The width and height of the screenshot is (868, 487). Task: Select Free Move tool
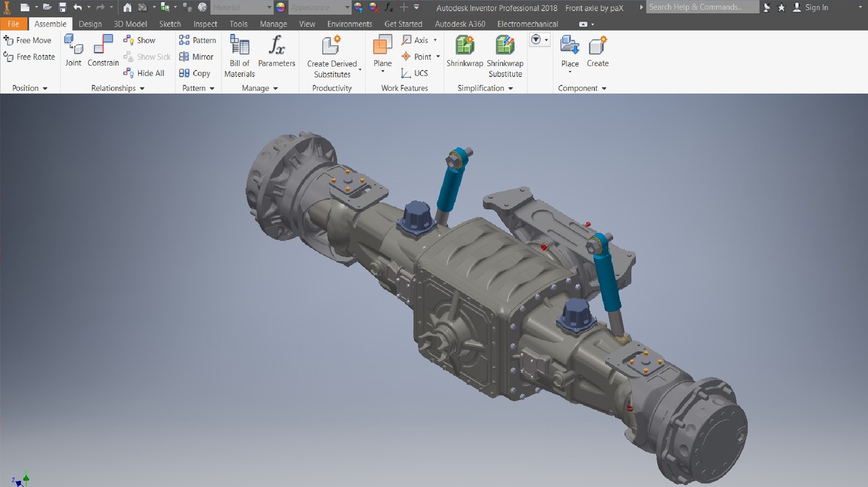[27, 40]
